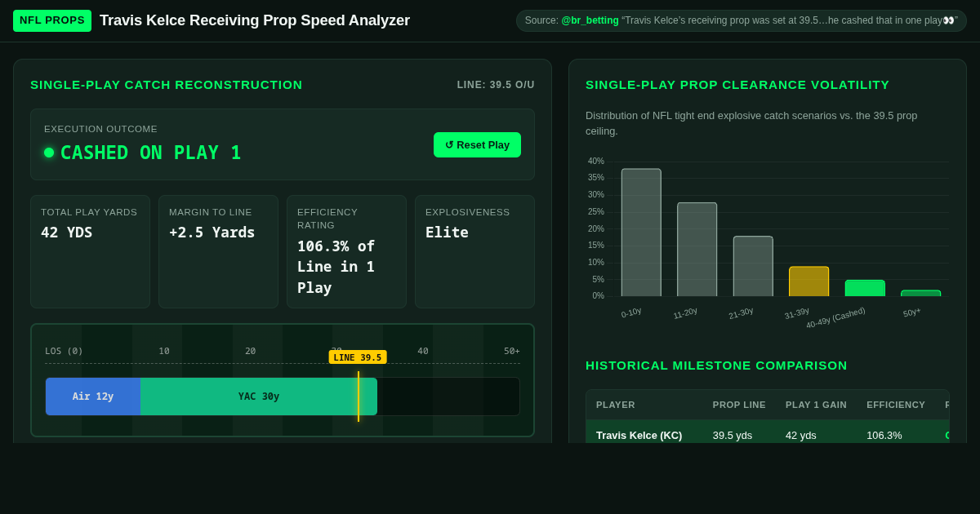
Task: Click the NFL PROPS badge
Action: (52, 20)
